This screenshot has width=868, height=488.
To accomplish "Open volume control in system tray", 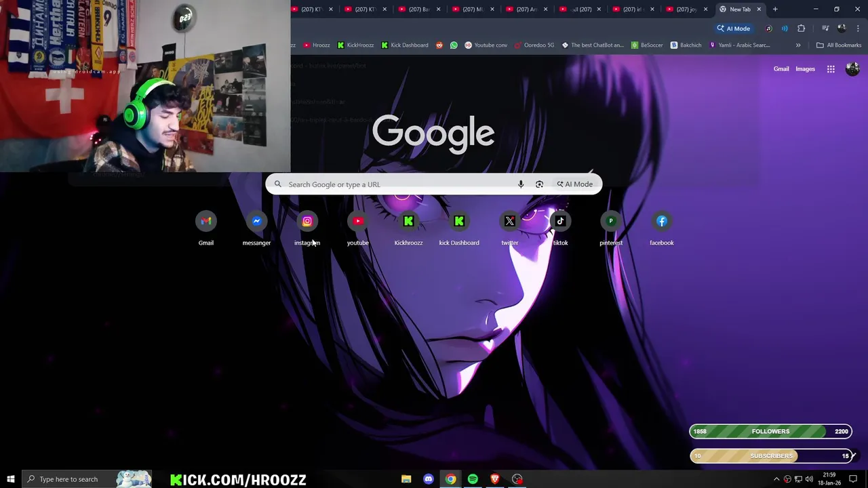I will (x=809, y=479).
